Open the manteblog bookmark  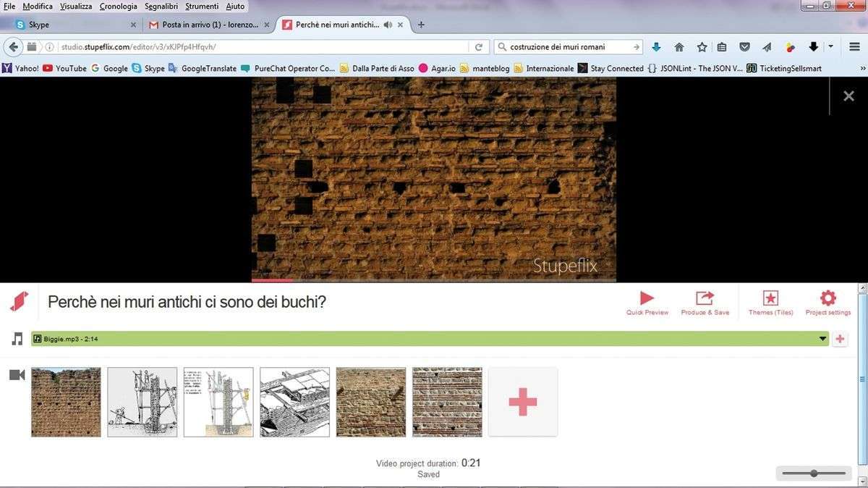485,68
